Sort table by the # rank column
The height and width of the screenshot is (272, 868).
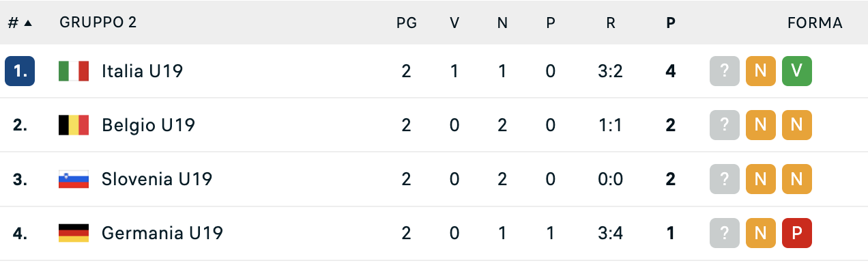tap(20, 23)
